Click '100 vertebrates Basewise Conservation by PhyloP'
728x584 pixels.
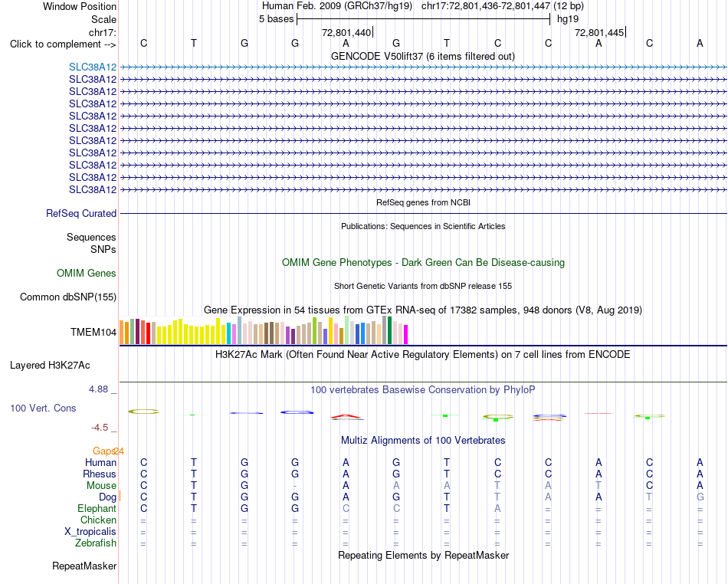coord(422,390)
